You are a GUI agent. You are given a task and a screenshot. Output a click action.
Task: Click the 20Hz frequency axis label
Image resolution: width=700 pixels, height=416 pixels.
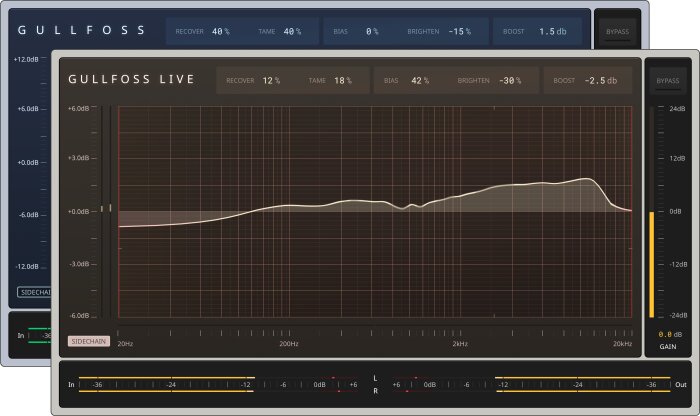(x=125, y=344)
